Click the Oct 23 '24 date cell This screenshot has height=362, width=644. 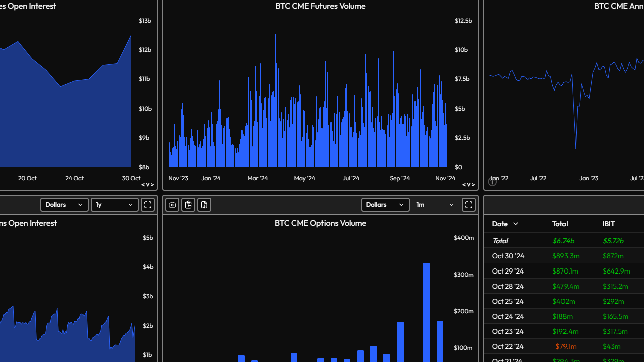[x=508, y=331]
